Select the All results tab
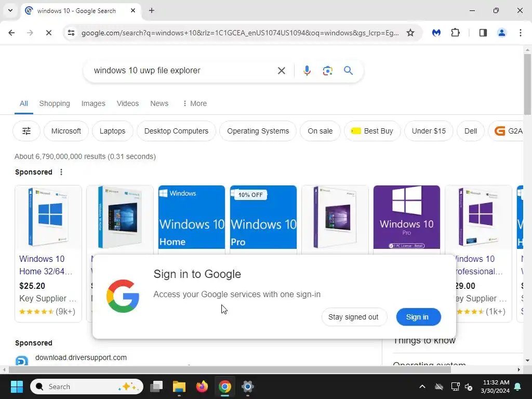The width and height of the screenshot is (532, 399). (24, 103)
